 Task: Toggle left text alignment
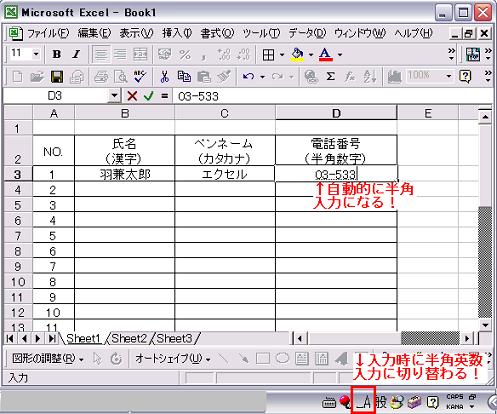pyautogui.click(x=100, y=54)
